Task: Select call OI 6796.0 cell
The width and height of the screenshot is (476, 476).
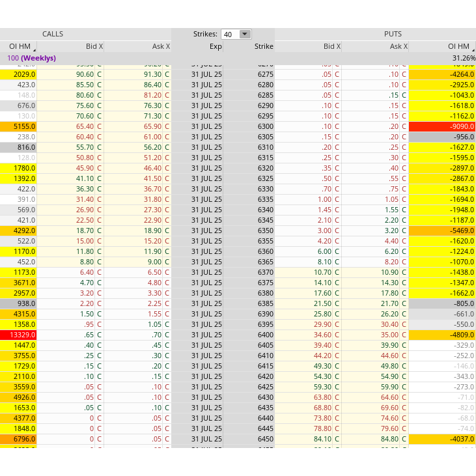Action: (x=18, y=439)
